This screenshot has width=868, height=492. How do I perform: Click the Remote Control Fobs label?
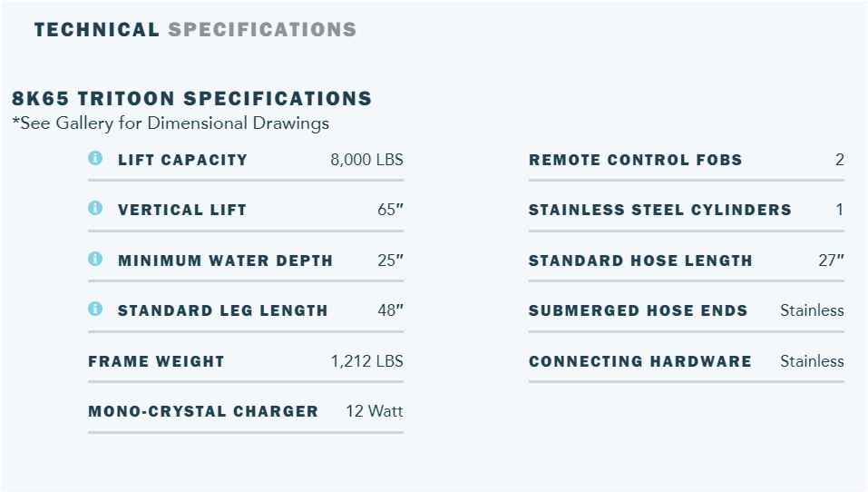635,160
